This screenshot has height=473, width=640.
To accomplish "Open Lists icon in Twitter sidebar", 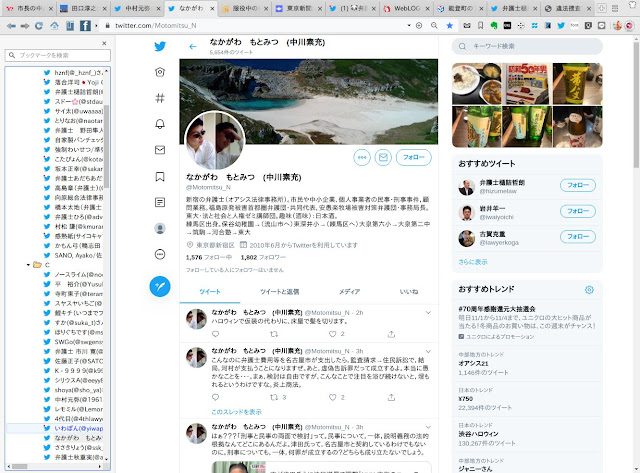I will tap(160, 202).
